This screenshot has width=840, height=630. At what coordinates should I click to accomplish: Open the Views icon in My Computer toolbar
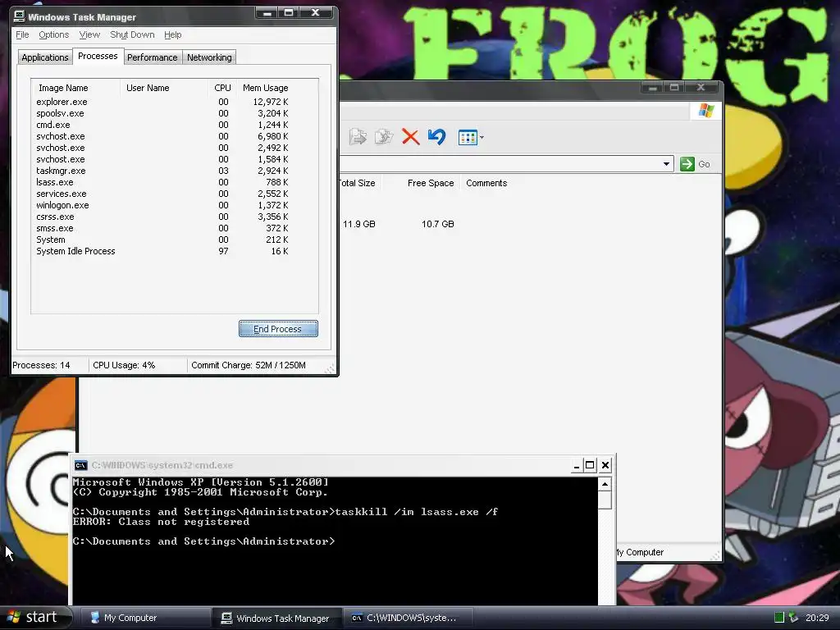[468, 138]
